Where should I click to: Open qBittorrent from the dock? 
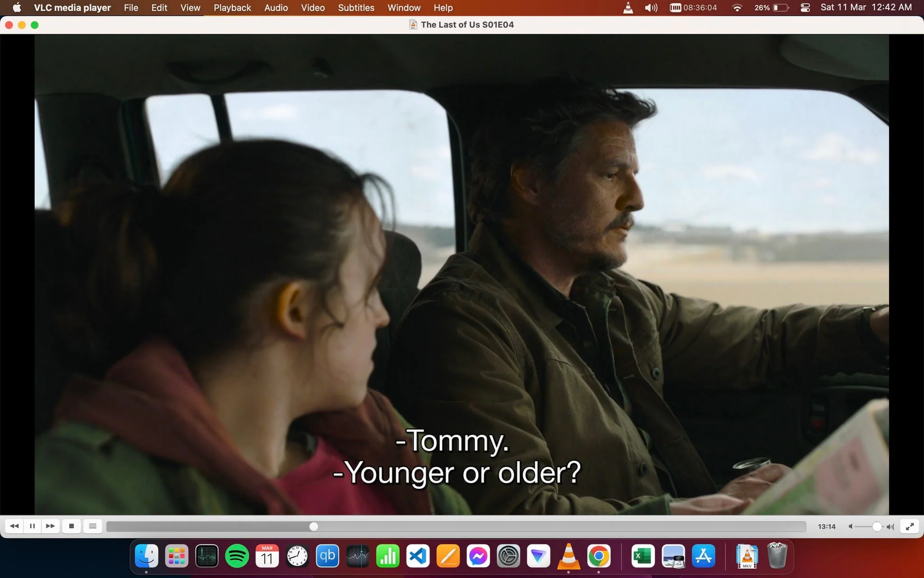[327, 556]
